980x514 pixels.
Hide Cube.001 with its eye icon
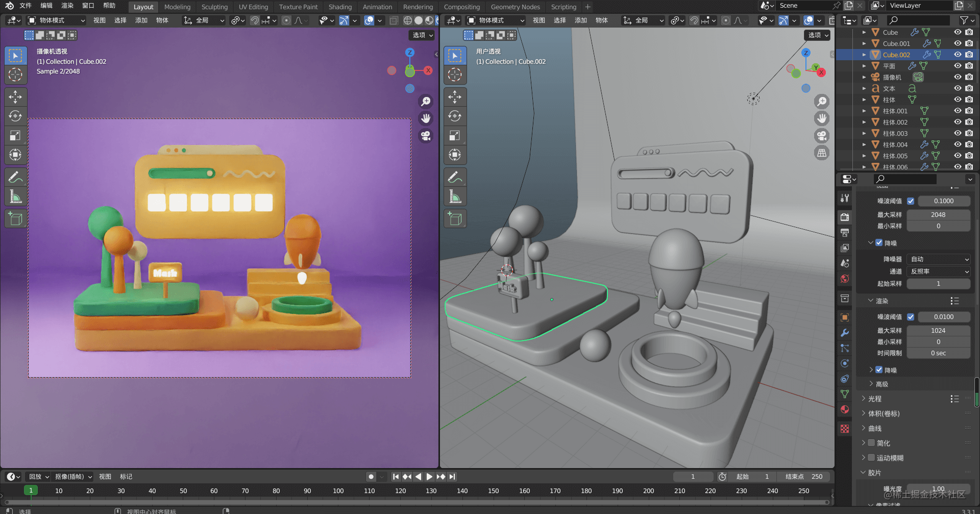pos(958,43)
